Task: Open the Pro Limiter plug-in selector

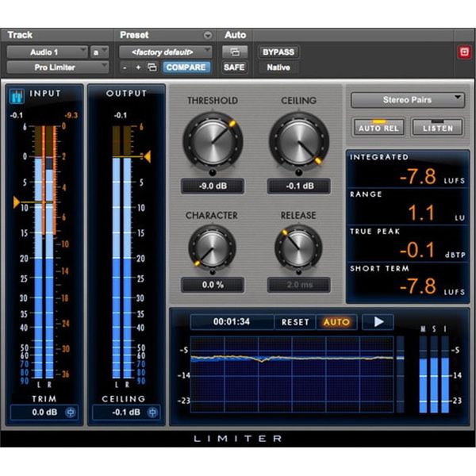Action: pyautogui.click(x=57, y=67)
